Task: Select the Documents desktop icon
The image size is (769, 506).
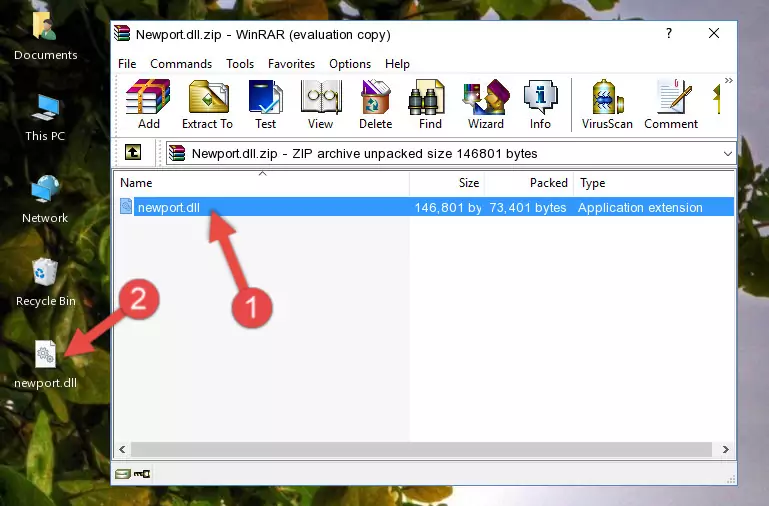Action: coord(45,36)
